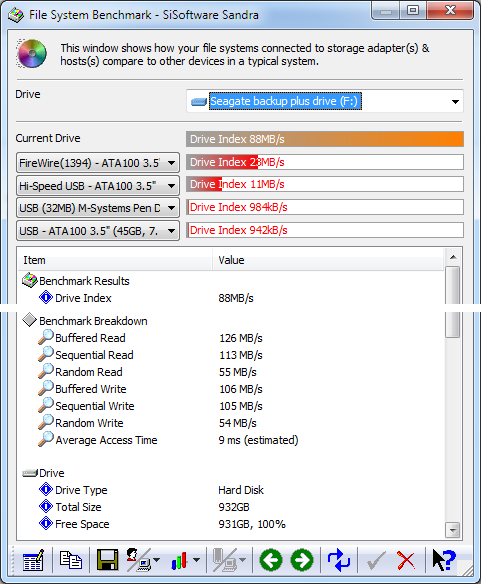The image size is (481, 585).
Task: Click the save floppy disk icon
Action: [107, 560]
